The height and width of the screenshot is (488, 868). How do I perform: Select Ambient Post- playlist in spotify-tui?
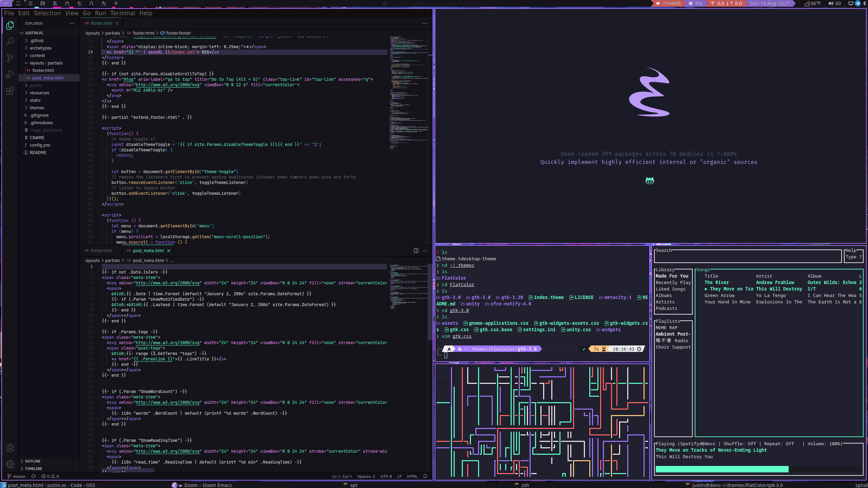pyautogui.click(x=673, y=334)
